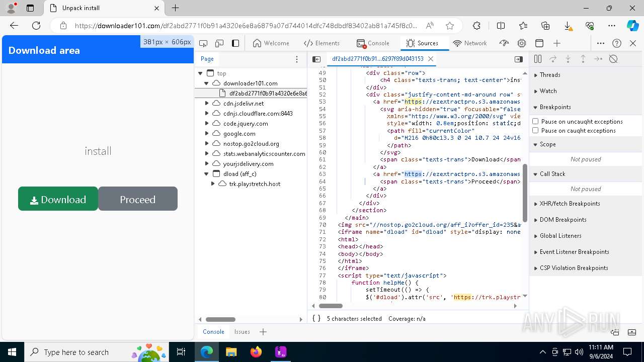Open Firefox from taskbar
644x362 pixels.
pyautogui.click(x=256, y=352)
